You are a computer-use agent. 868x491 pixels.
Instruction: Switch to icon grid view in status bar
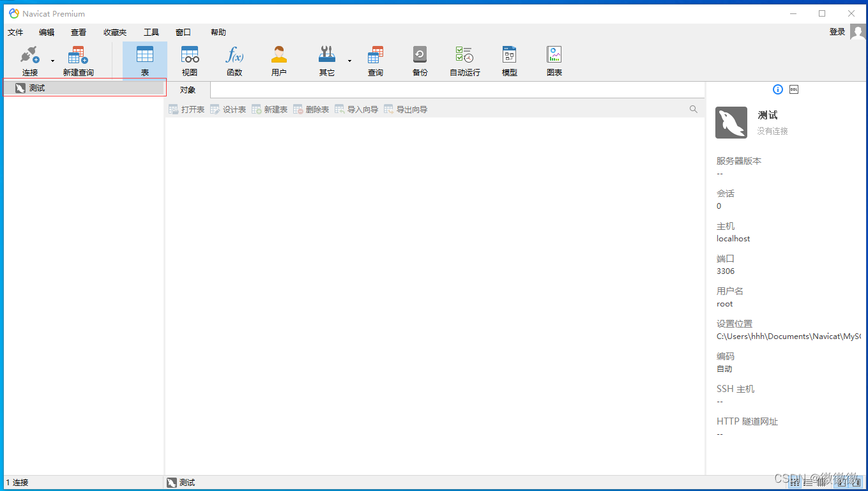coord(795,483)
